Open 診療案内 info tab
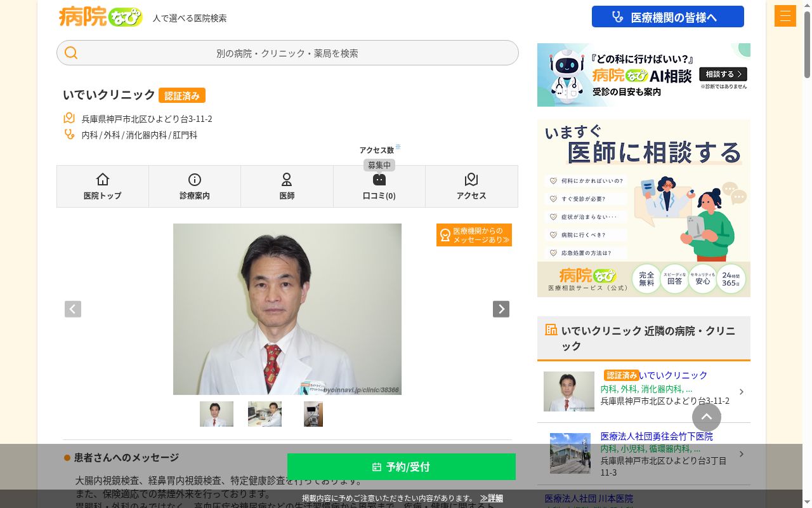The image size is (812, 508). coord(195,186)
